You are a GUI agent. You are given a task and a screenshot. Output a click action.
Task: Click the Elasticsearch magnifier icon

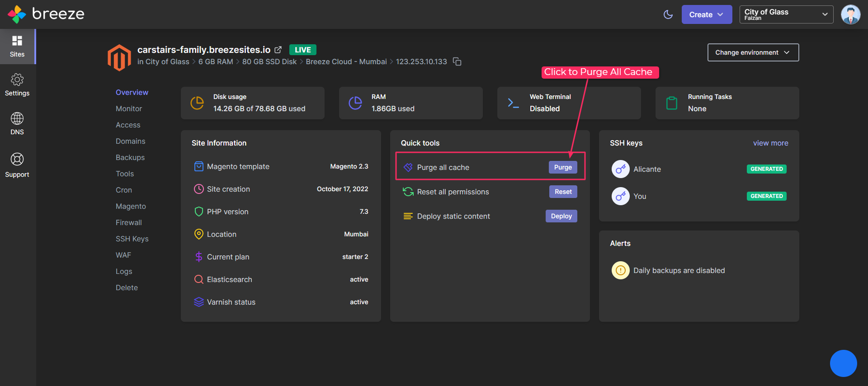click(x=198, y=279)
